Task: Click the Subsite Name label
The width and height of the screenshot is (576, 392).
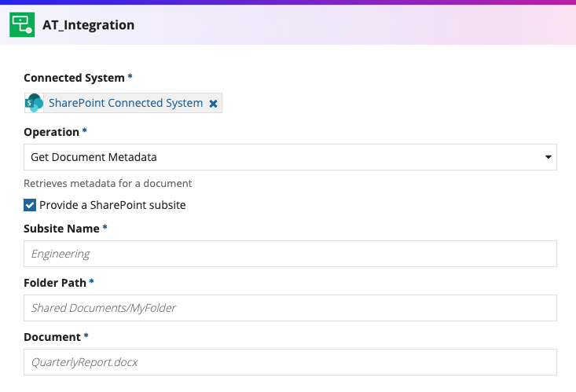Action: coord(61,229)
